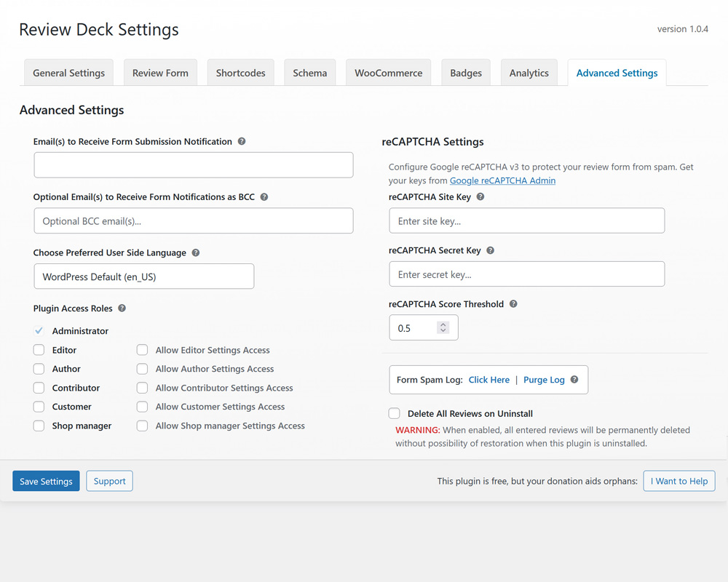Screen dimensions: 728x582
Task: Open the WordPress Default language dropdown
Action: pyautogui.click(x=143, y=276)
